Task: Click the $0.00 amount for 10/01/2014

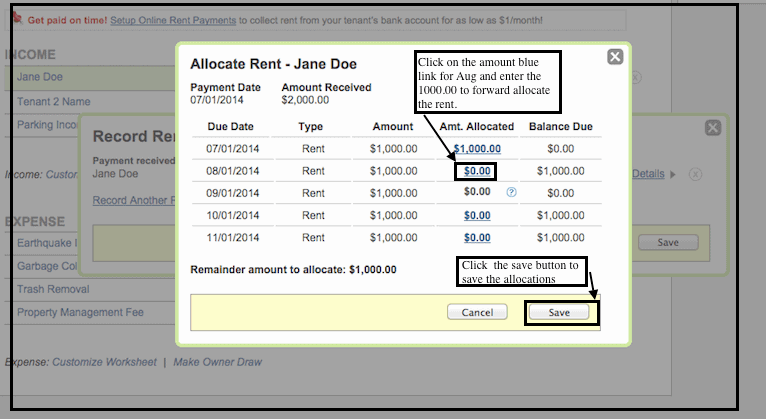Action: pyautogui.click(x=477, y=215)
